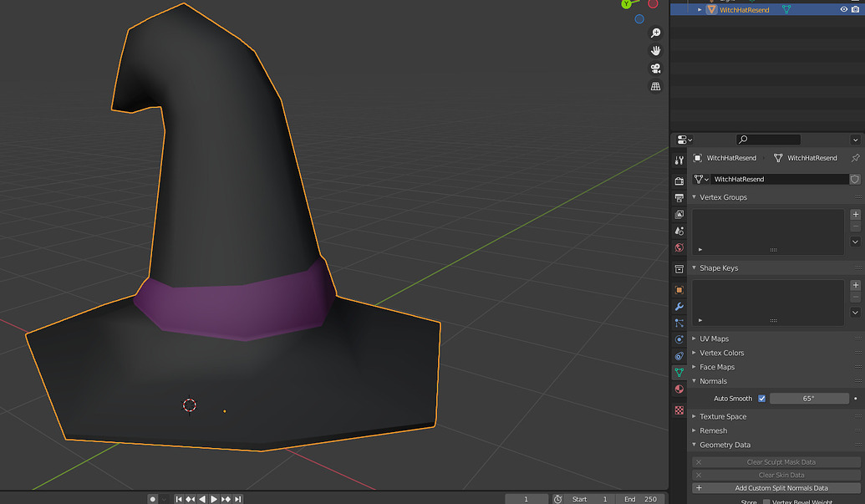Image resolution: width=865 pixels, height=504 pixels.
Task: Open the properties options dropdown arrow
Action: click(x=855, y=140)
